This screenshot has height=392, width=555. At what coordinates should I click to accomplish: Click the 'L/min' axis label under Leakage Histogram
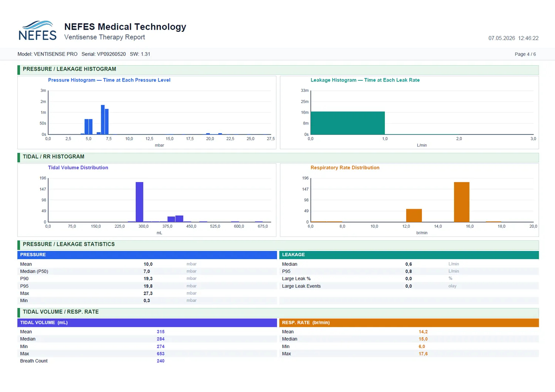point(422,145)
